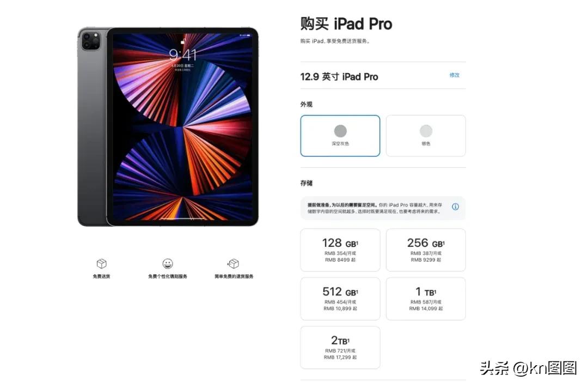Click the free returns package icon

(x=233, y=264)
